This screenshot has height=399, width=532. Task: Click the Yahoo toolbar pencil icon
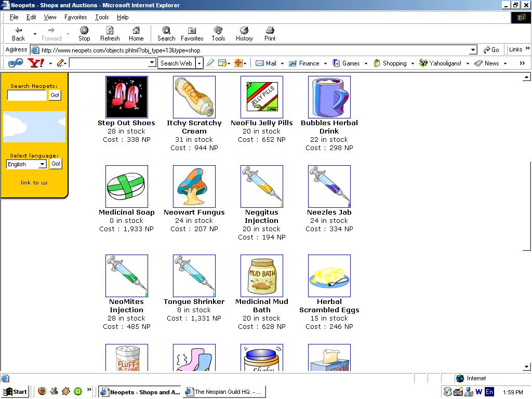click(60, 63)
